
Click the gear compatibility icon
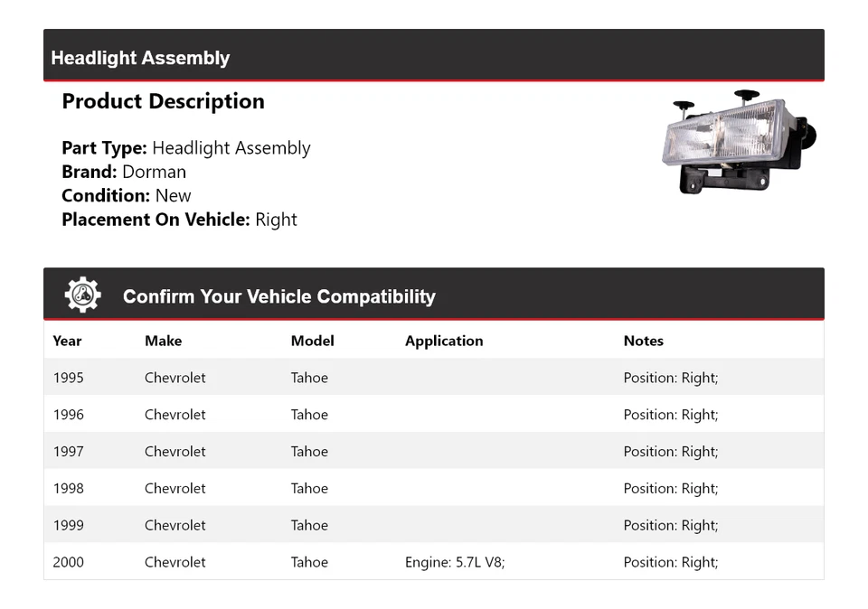click(82, 295)
